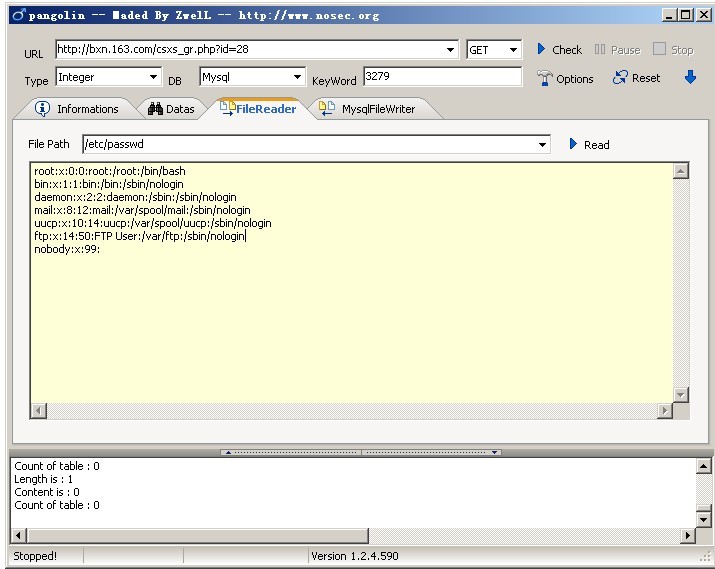Select the FileReader tab

258,109
